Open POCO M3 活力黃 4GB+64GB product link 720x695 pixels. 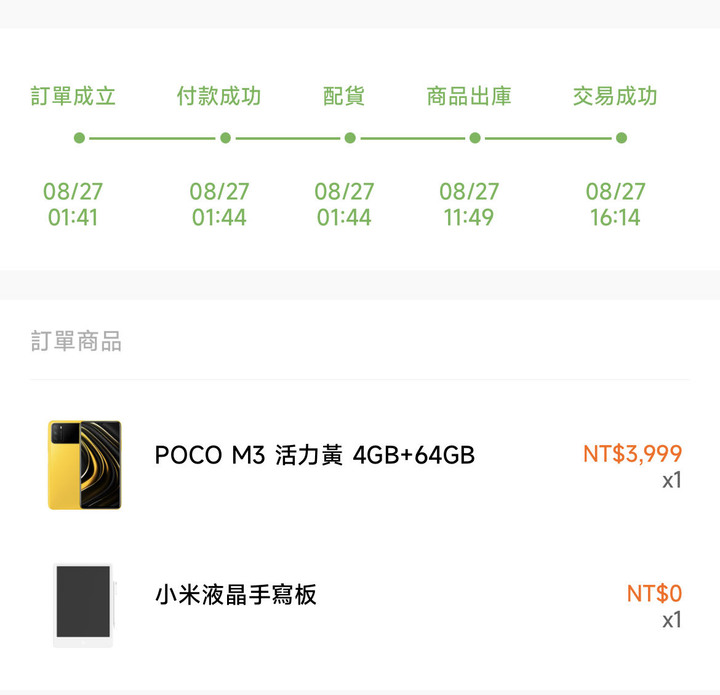(315, 455)
